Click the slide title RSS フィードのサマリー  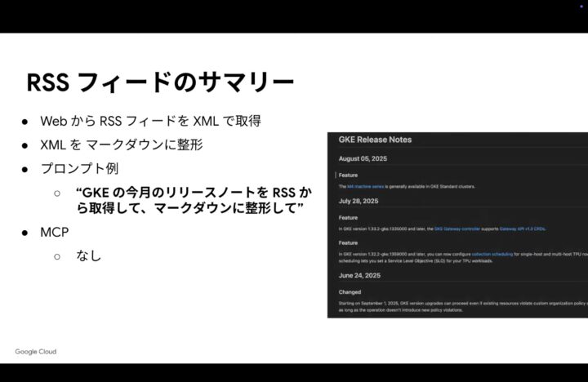[x=160, y=82]
